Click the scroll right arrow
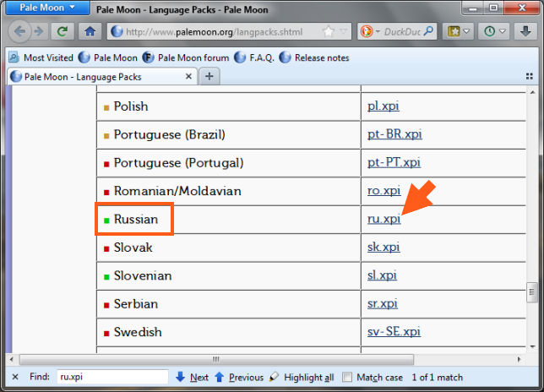544x392 pixels. point(519,359)
